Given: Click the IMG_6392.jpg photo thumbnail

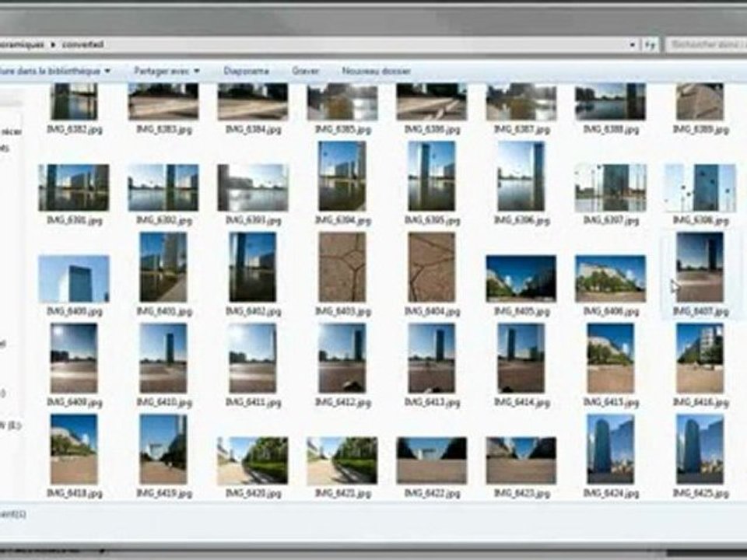Looking at the screenshot, I should pyautogui.click(x=163, y=187).
